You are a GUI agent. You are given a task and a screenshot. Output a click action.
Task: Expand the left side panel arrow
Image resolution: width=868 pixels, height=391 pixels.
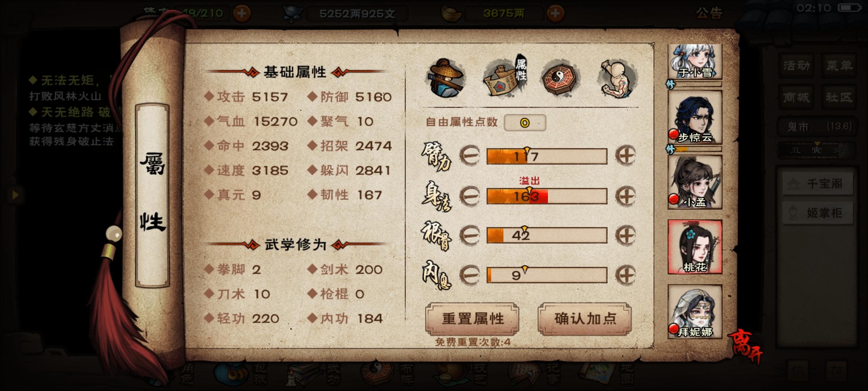tap(14, 195)
